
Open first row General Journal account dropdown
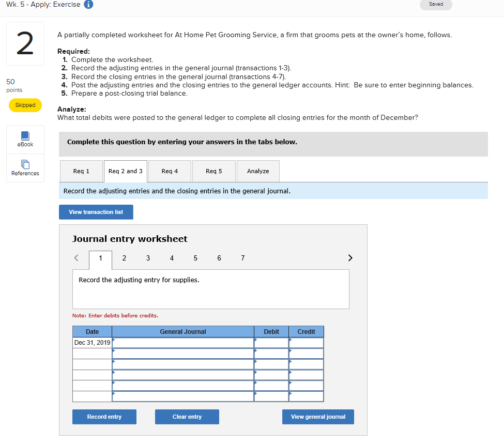point(183,343)
